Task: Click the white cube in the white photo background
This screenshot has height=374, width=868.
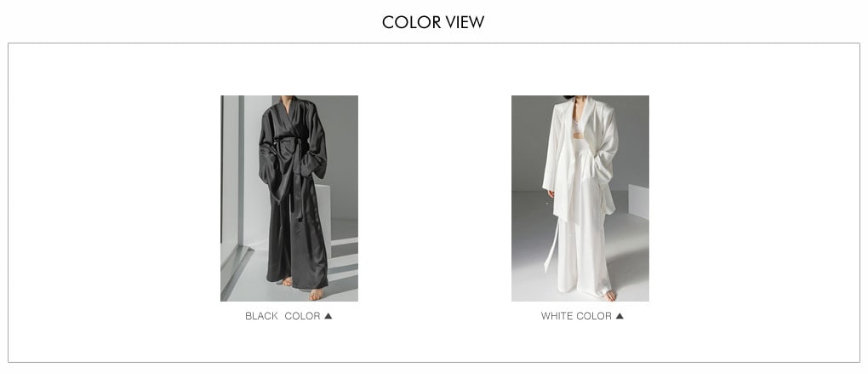Action: pos(638,202)
